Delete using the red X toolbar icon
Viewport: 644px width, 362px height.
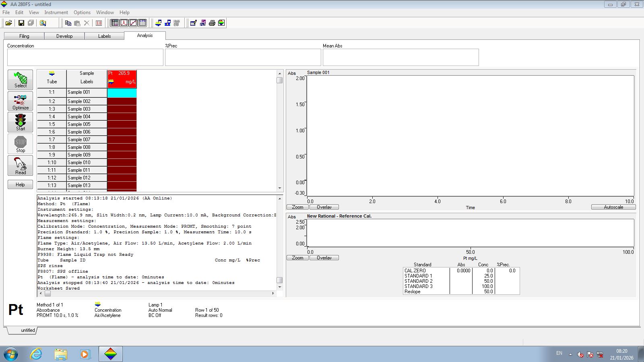point(86,23)
